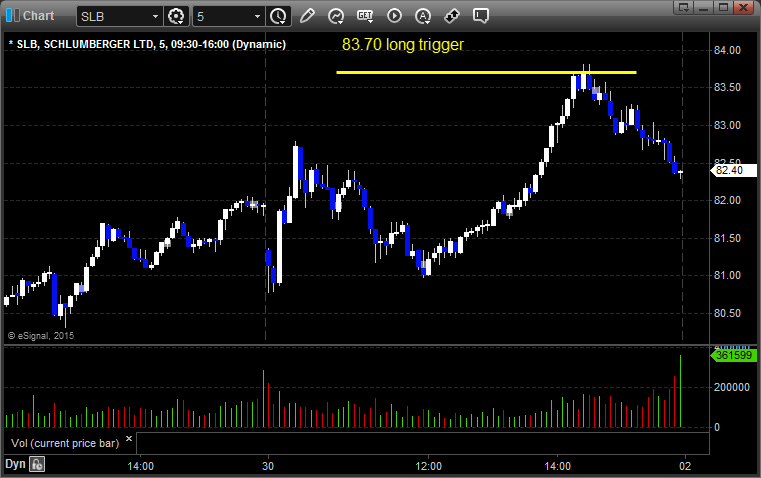This screenshot has width=761, height=478.
Task: Select the '83.70 long trigger' text annotation
Action: point(403,45)
